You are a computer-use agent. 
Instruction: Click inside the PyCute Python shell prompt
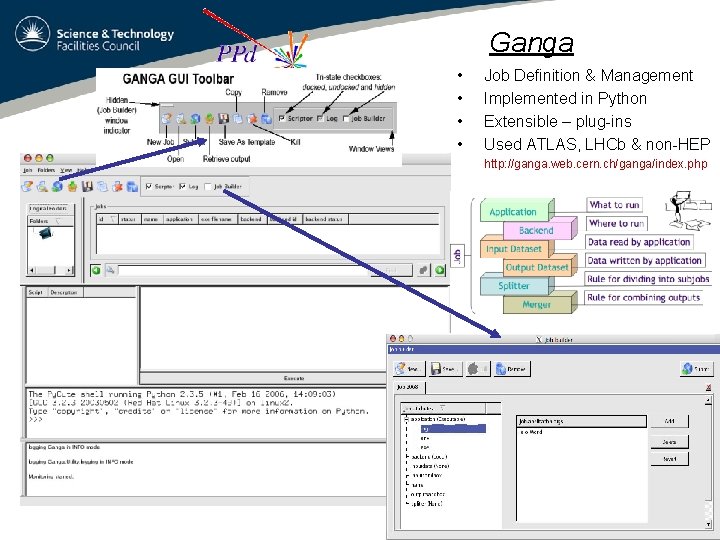tap(36, 420)
